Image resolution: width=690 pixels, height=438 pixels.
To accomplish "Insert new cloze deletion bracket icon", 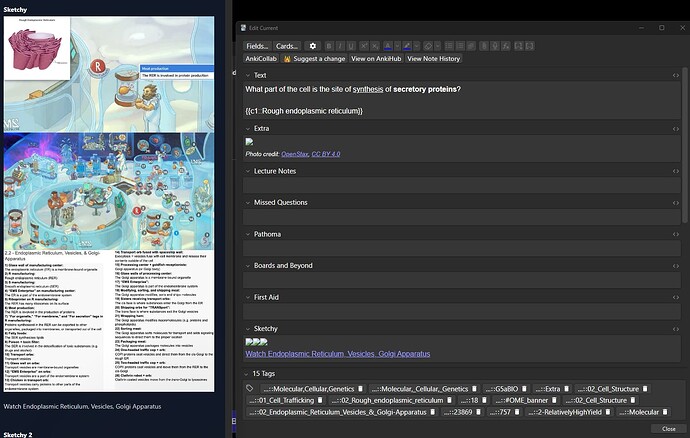I will [x=519, y=46].
